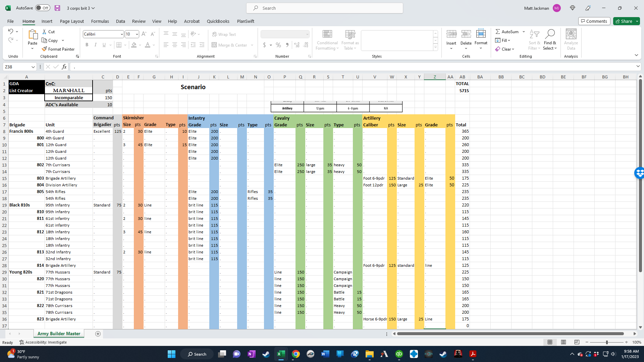644x362 pixels.
Task: Add a new sheet with plus icon
Action: click(x=98, y=334)
